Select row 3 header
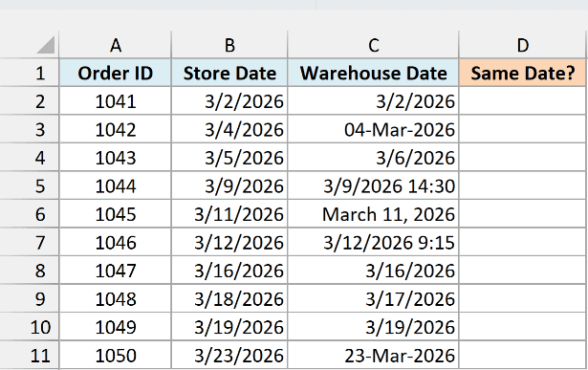Screen dimensions: 588x370 [x=30, y=129]
